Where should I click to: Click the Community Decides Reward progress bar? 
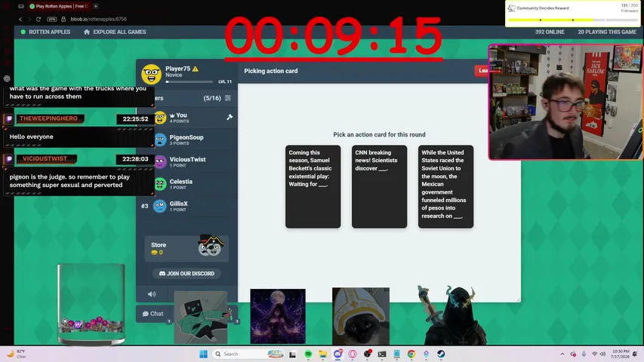572,20
